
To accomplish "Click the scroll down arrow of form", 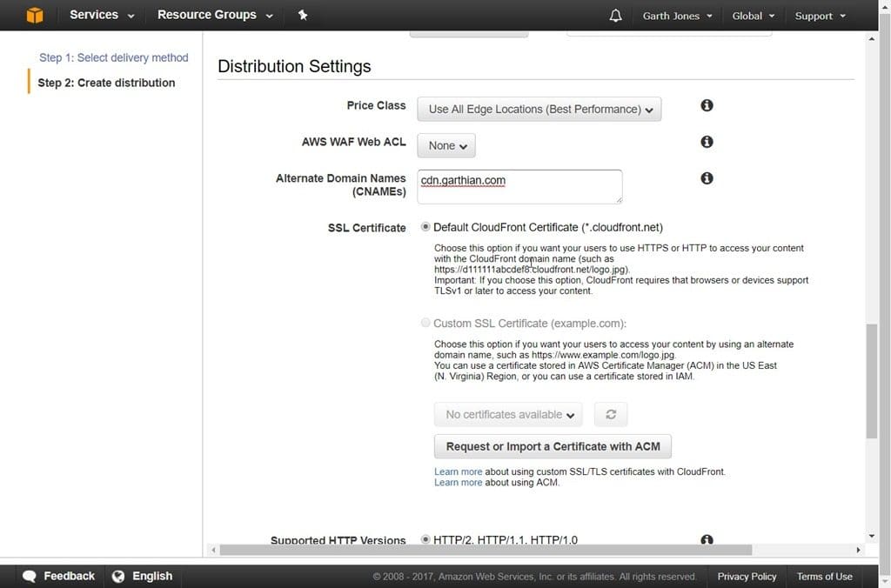I will (x=872, y=536).
